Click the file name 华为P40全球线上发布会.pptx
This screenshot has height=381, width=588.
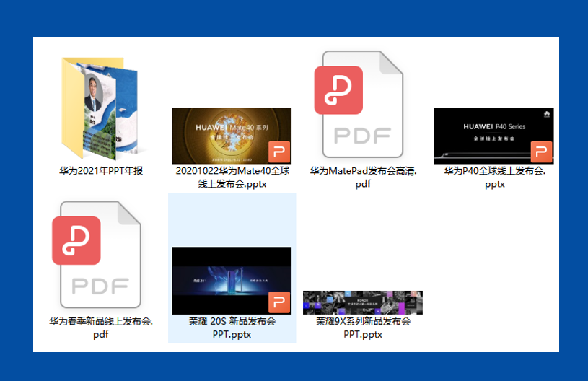tap(495, 178)
